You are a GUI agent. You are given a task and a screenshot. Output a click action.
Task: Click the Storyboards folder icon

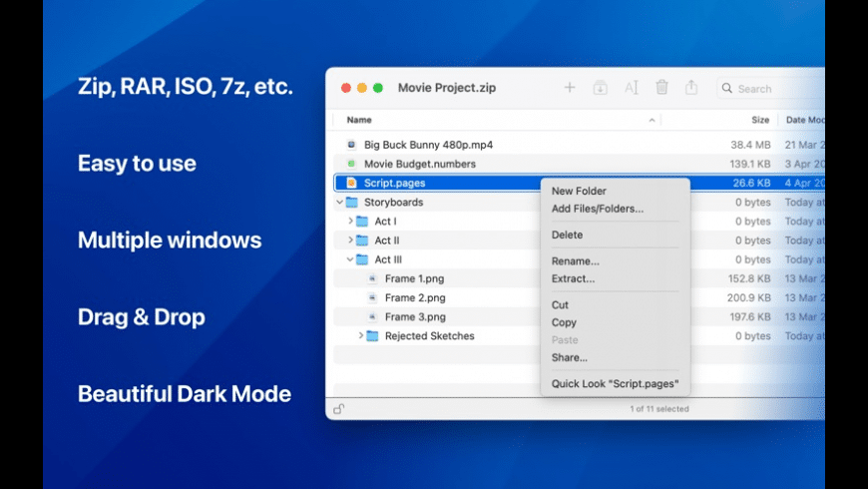(351, 203)
